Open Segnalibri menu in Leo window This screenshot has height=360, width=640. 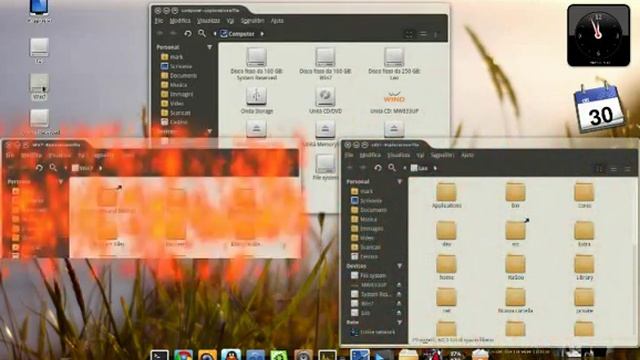pyautogui.click(x=442, y=155)
